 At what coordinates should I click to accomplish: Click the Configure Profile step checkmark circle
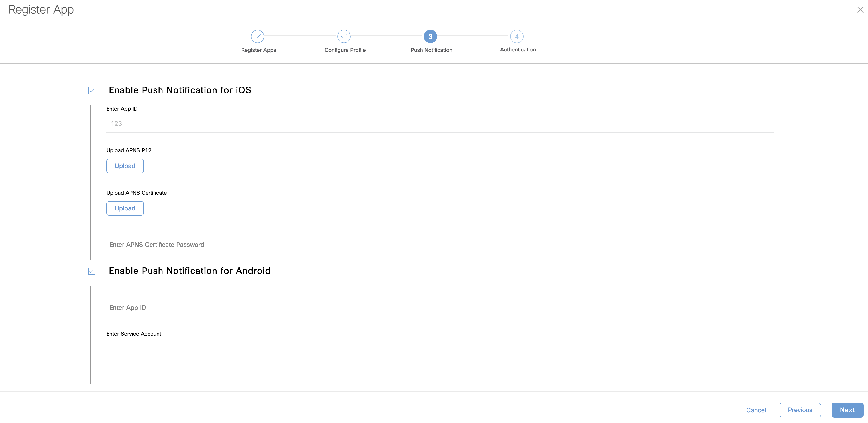[x=344, y=36]
